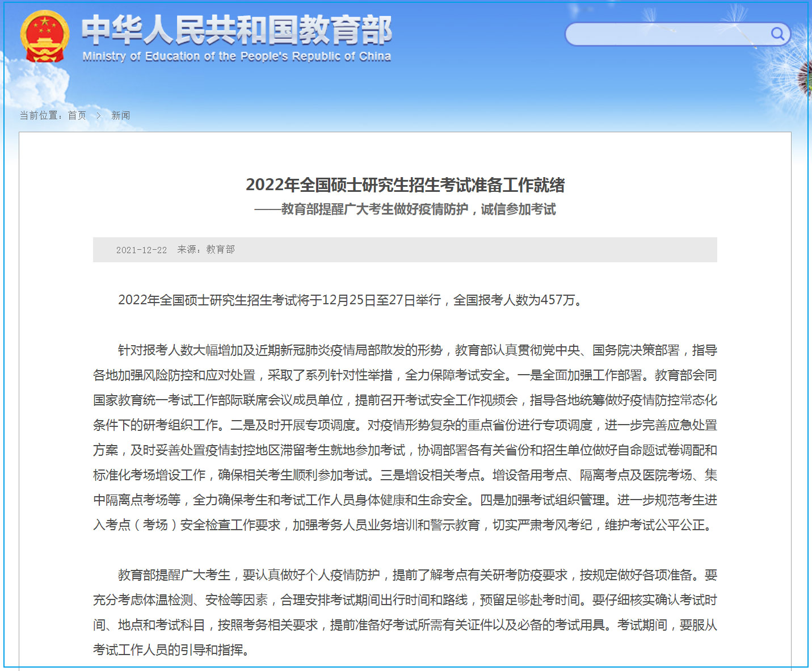Click the sentence mentioning 457万 applicants
Screen dimensions: 812x671
coord(350,300)
